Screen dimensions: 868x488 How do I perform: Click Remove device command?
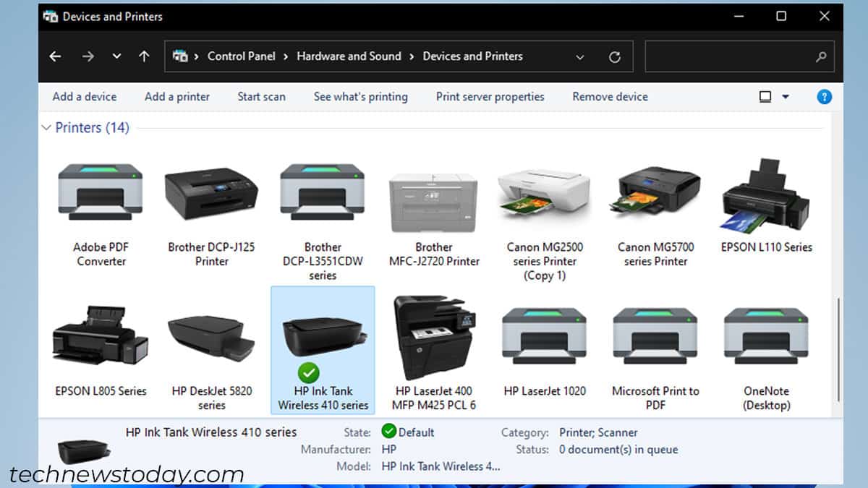pyautogui.click(x=610, y=97)
